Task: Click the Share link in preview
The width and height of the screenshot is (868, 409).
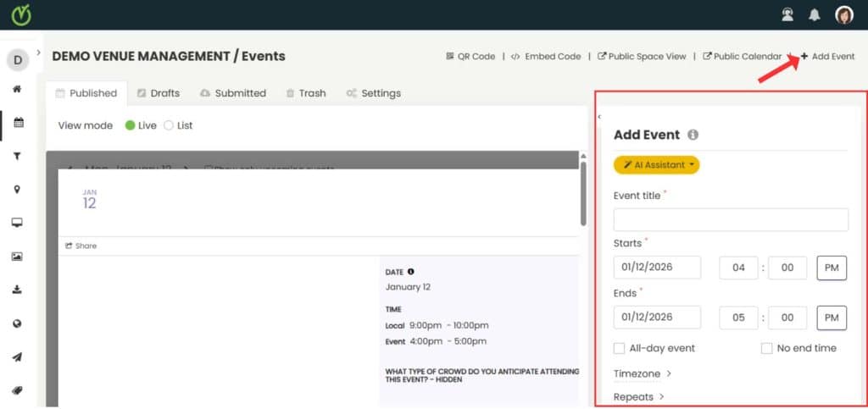Action: pyautogui.click(x=81, y=246)
